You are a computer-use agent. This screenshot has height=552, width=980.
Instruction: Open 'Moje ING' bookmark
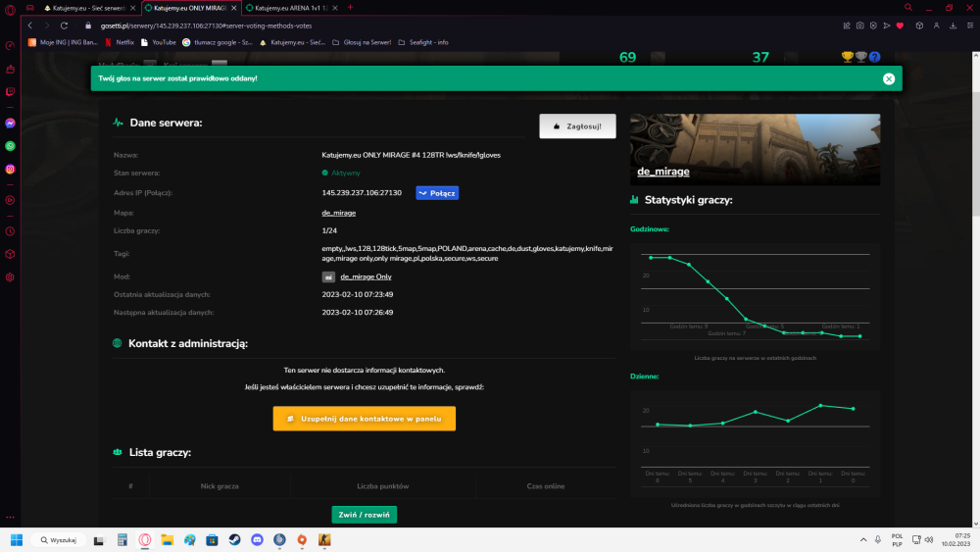tap(63, 42)
